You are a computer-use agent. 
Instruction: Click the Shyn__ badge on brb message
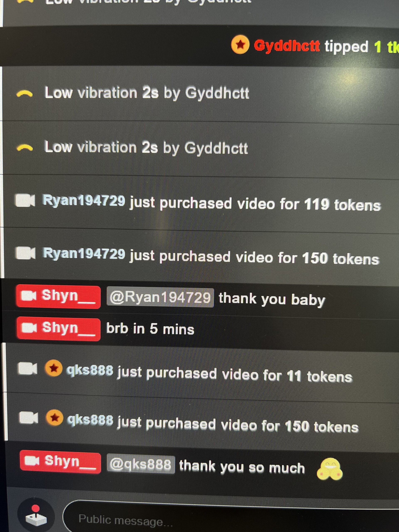click(x=58, y=329)
